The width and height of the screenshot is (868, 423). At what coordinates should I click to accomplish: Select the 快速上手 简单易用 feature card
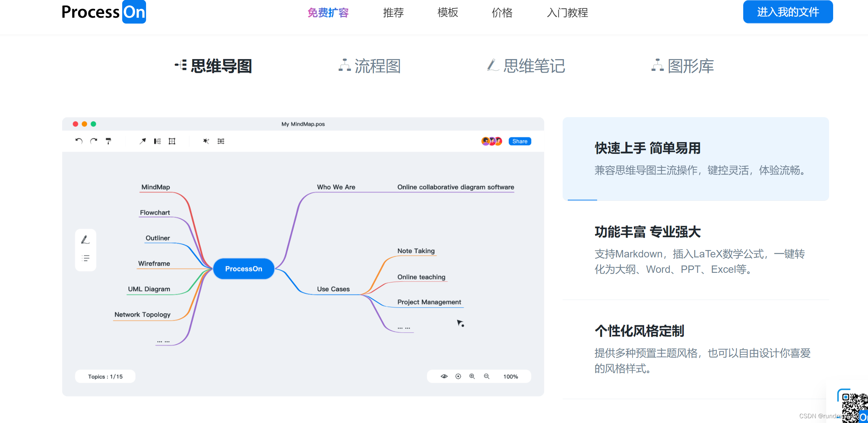pyautogui.click(x=696, y=159)
